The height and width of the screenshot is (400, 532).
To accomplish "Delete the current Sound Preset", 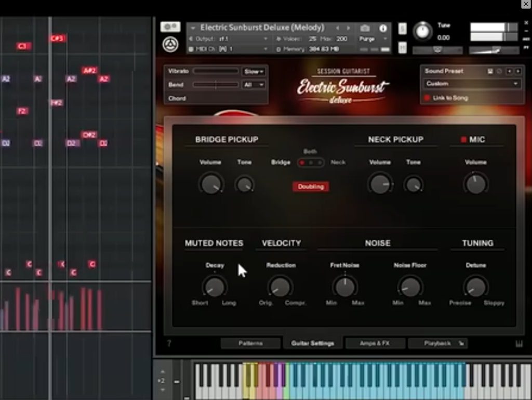I will point(499,71).
